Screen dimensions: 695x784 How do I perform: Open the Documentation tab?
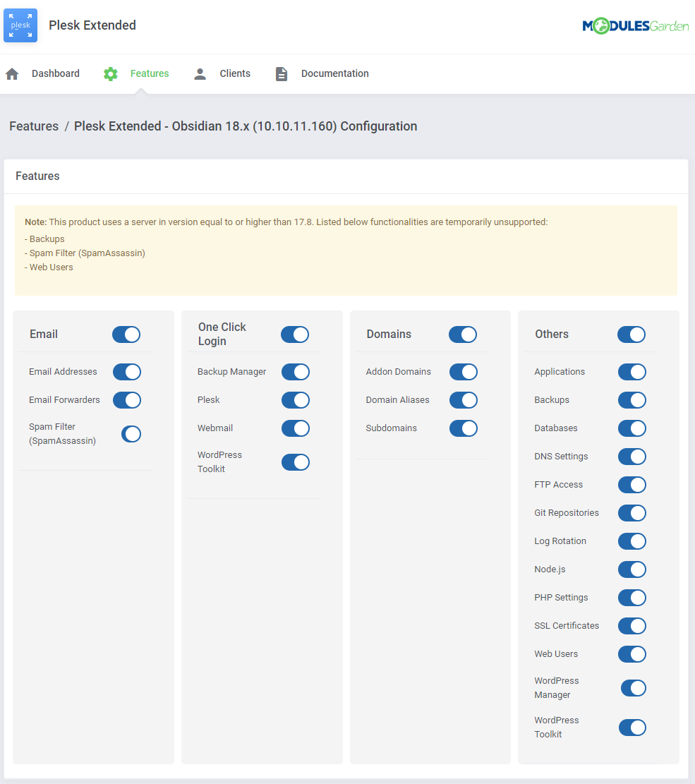point(335,73)
